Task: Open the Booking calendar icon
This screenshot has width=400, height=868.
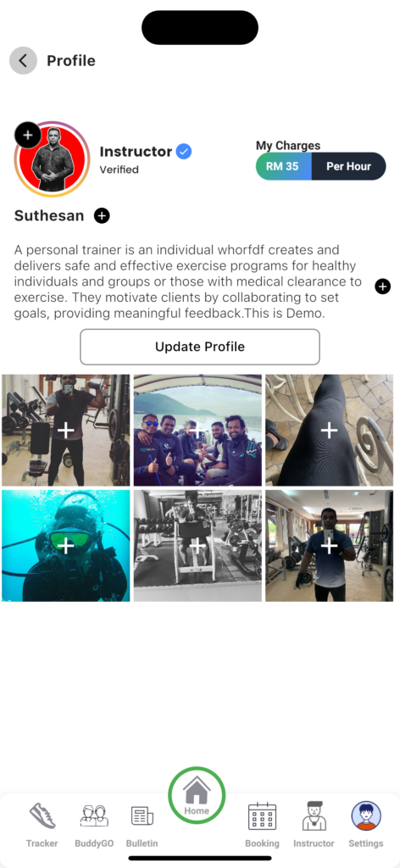Action: tap(262, 816)
